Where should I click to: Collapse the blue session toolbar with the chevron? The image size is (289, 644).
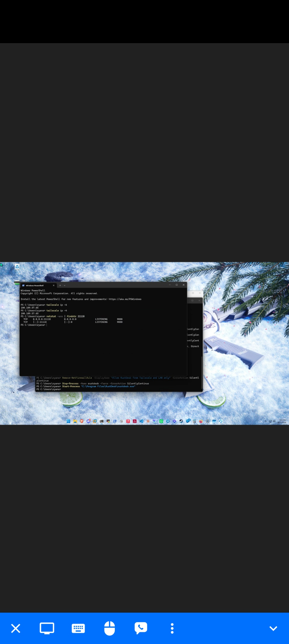273,628
